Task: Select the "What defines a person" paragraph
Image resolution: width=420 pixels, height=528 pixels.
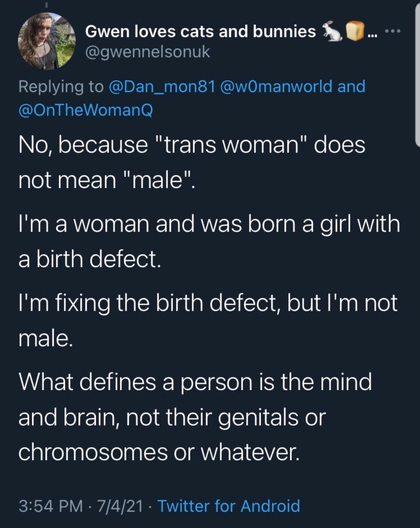Action: [x=195, y=417]
